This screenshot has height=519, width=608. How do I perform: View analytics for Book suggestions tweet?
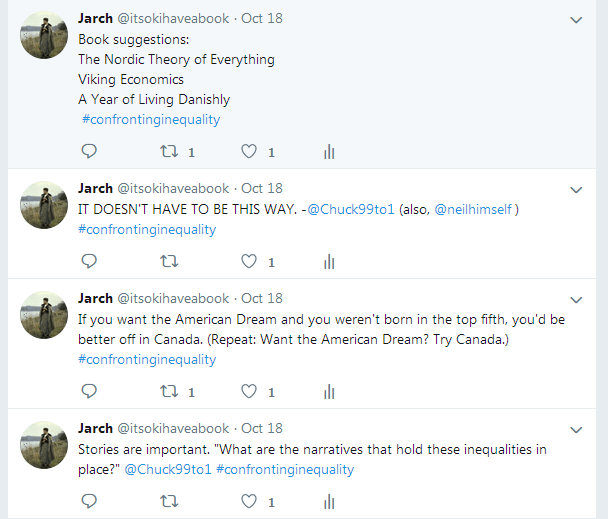point(329,152)
